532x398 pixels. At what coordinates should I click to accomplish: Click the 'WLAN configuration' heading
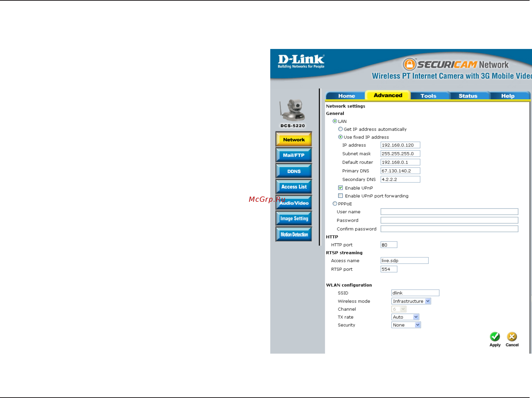click(x=349, y=285)
